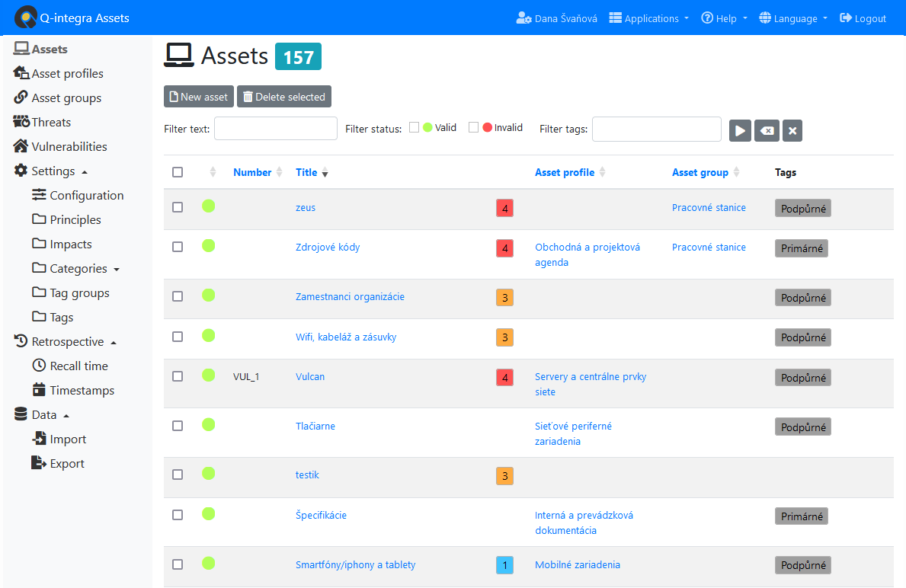The height and width of the screenshot is (588, 906).
Task: Click the Delete selected button
Action: coord(284,97)
